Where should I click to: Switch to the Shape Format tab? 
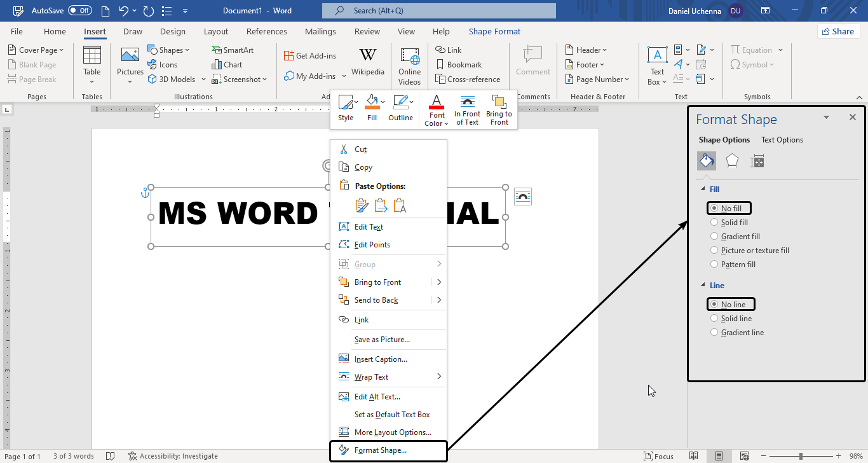coord(494,31)
